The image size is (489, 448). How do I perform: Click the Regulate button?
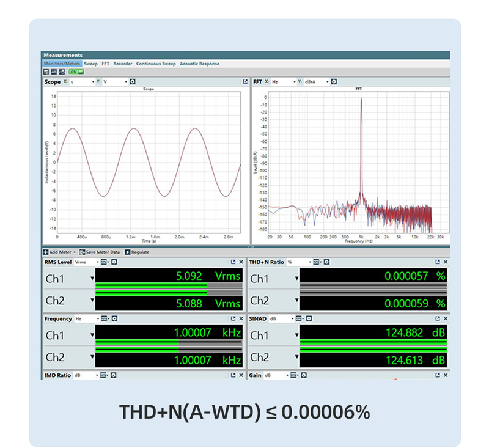[137, 252]
